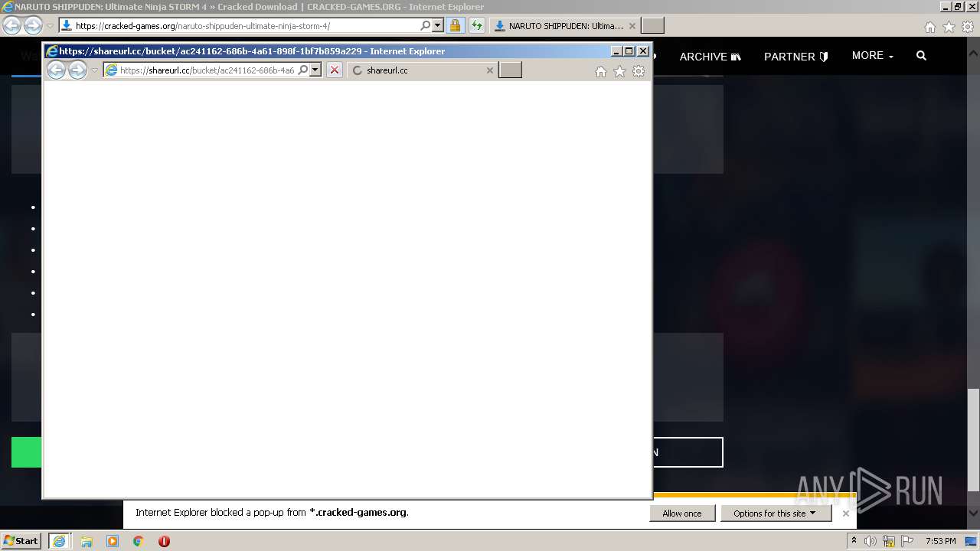Minimize the shareurl.cc popup window
The height and width of the screenshot is (551, 980).
(616, 51)
